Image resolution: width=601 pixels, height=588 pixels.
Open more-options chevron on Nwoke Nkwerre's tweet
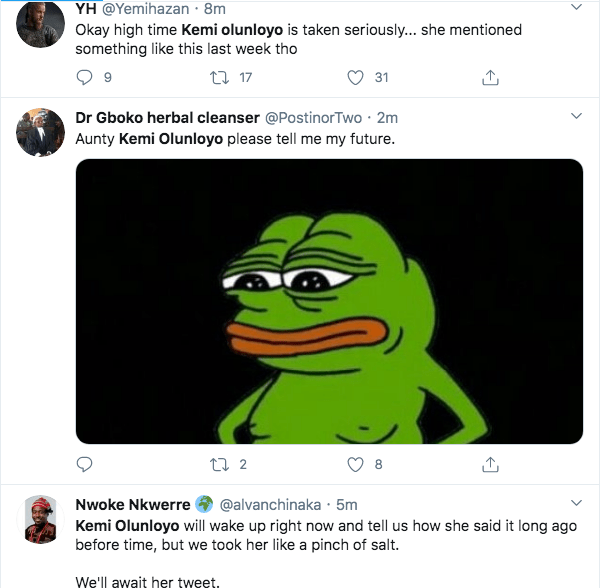point(578,503)
